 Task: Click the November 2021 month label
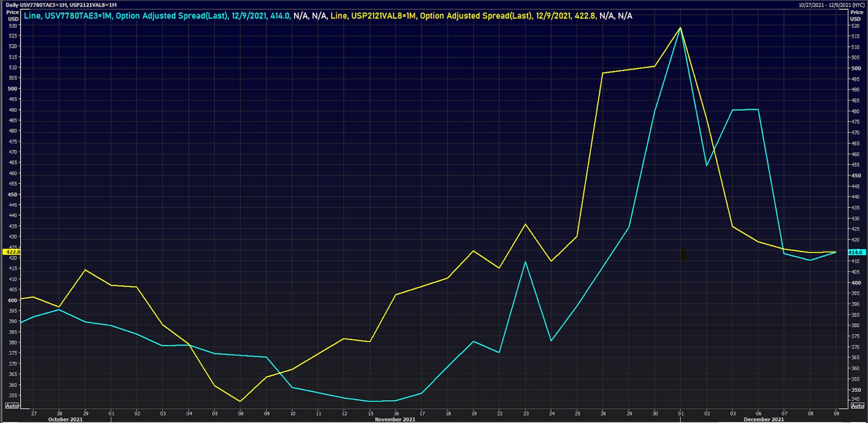click(x=395, y=419)
